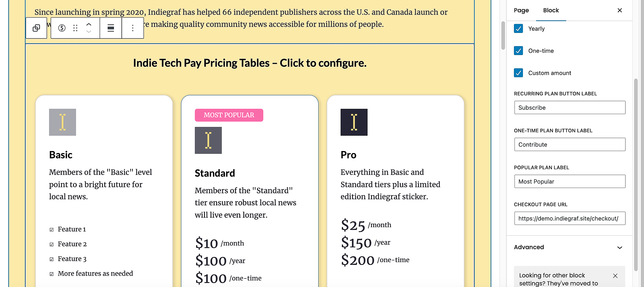Dismiss the 'Looking for other block settings' notice
The width and height of the screenshot is (644, 287).
click(x=615, y=276)
